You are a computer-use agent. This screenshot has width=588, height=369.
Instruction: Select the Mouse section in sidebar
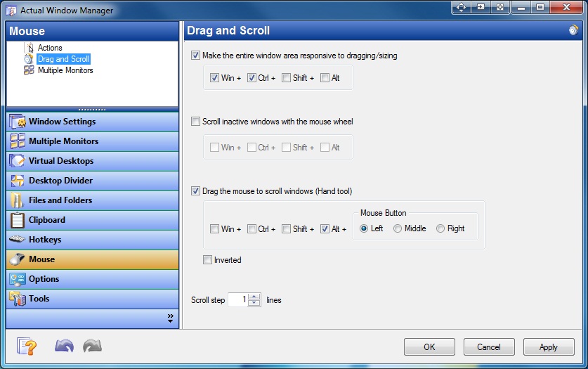click(x=92, y=259)
